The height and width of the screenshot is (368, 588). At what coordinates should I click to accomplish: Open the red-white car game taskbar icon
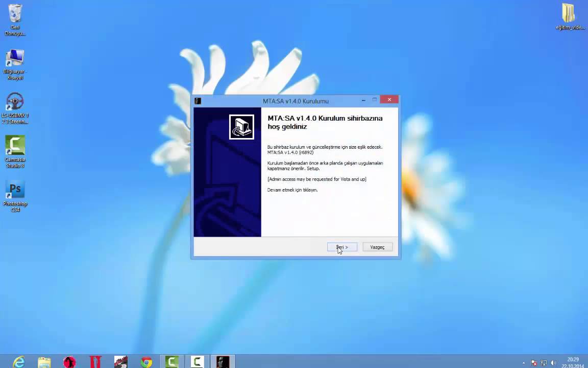click(x=121, y=362)
